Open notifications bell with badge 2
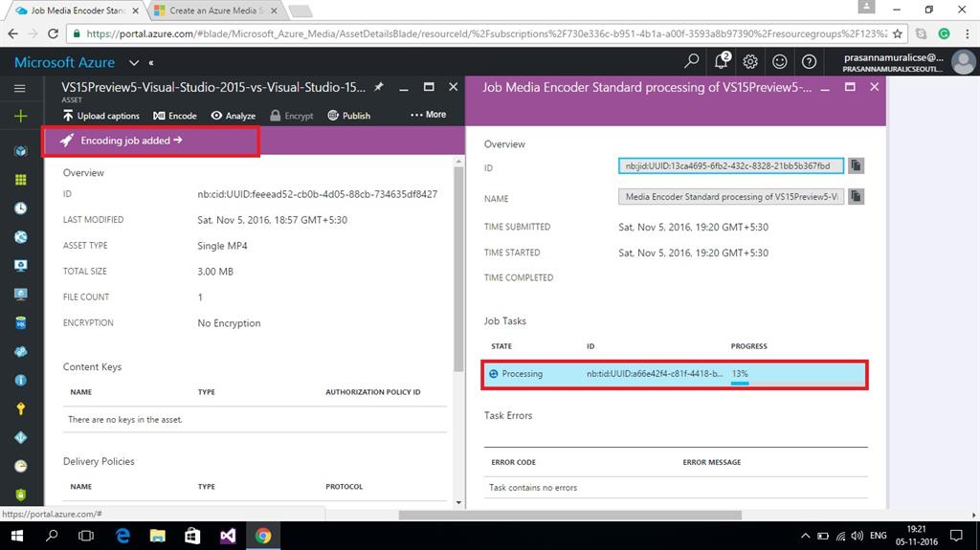The image size is (980, 550). pyautogui.click(x=722, y=60)
